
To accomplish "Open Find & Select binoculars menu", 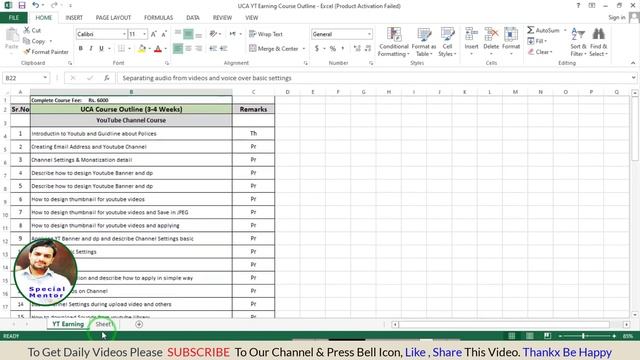I will pos(598,42).
